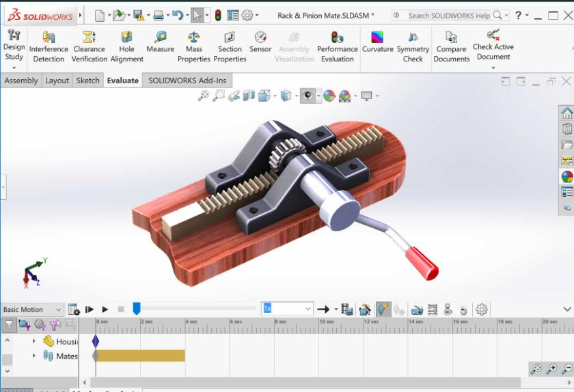Toggle the timeline filter funnel button

[8, 324]
